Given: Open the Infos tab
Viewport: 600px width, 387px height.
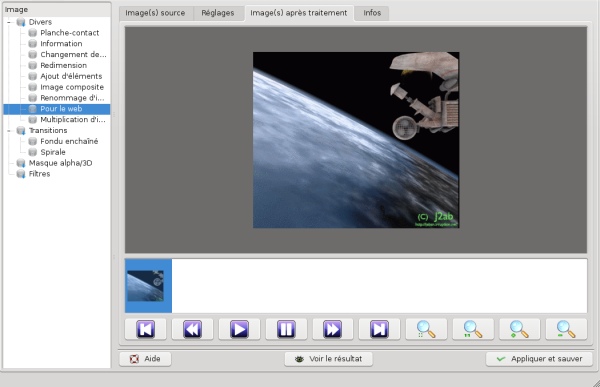Looking at the screenshot, I should click(x=372, y=13).
